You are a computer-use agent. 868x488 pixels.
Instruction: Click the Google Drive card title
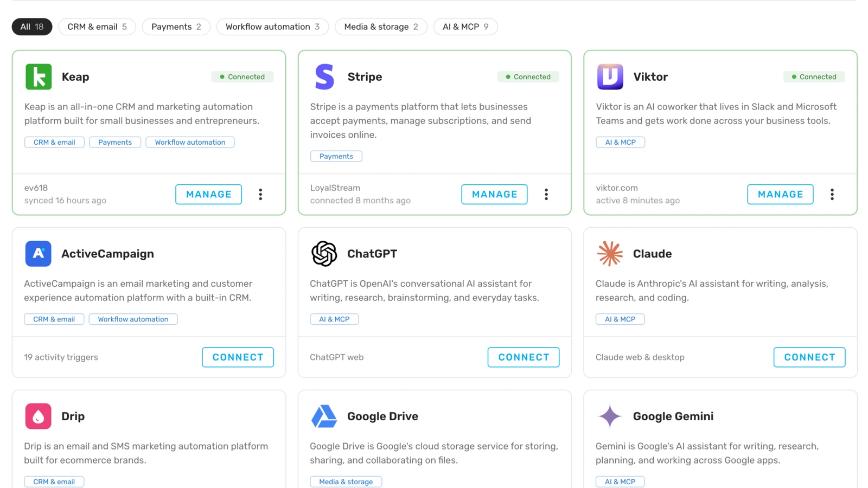tap(382, 416)
